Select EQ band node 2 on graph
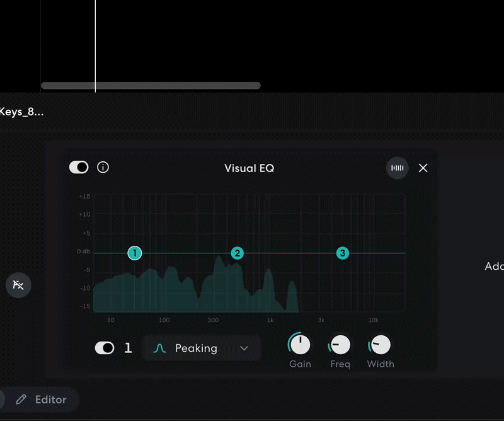 click(x=237, y=253)
